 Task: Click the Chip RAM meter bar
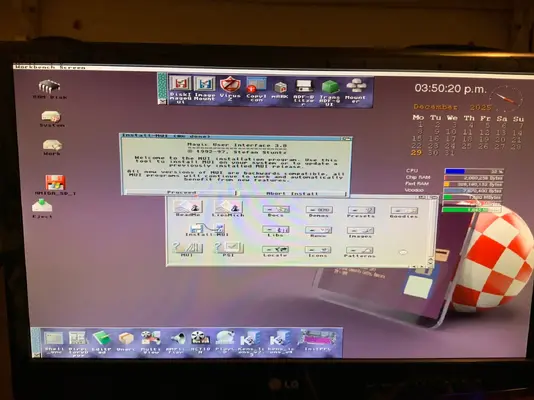click(474, 178)
